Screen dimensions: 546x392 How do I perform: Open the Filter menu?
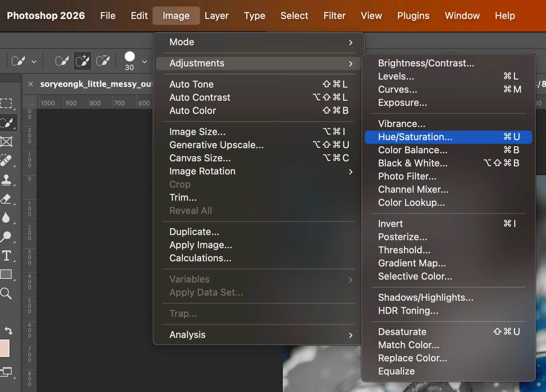click(x=334, y=16)
